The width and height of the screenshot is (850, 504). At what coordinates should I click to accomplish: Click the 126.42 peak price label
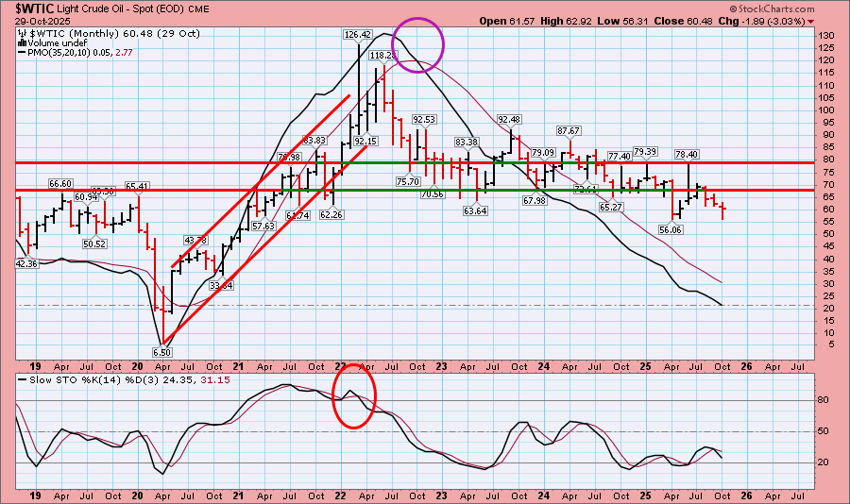click(358, 34)
